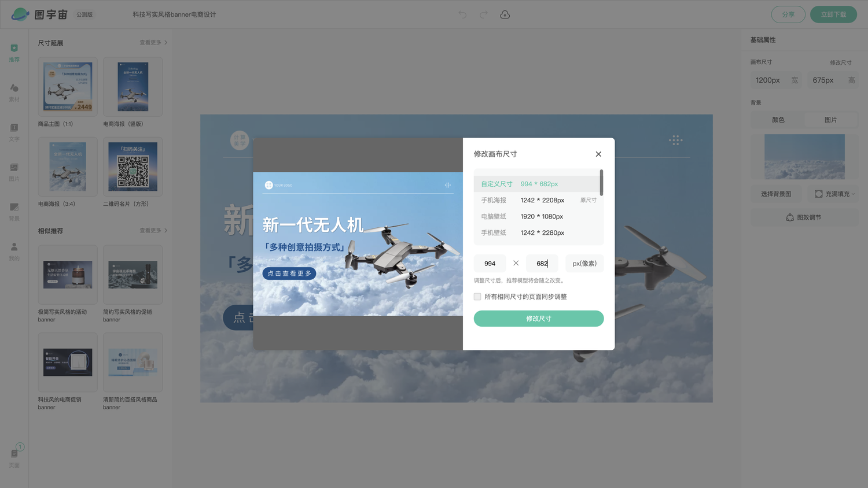Open the px(像素) unit dropdown
The height and width of the screenshot is (488, 868).
584,263
